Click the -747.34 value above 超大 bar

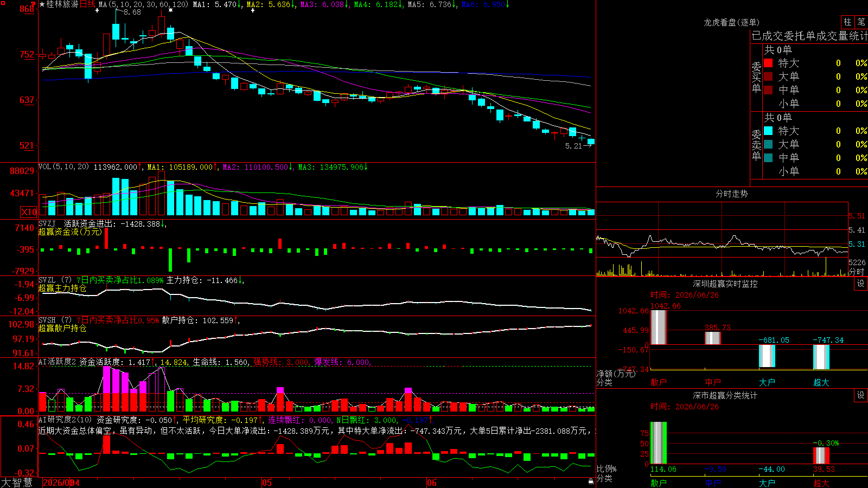[828, 340]
